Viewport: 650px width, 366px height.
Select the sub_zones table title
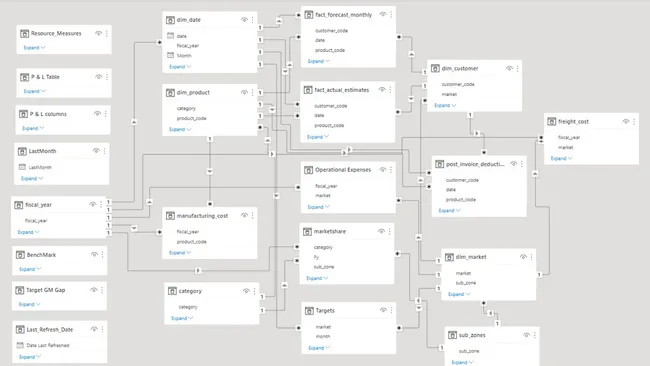pyautogui.click(x=472, y=335)
